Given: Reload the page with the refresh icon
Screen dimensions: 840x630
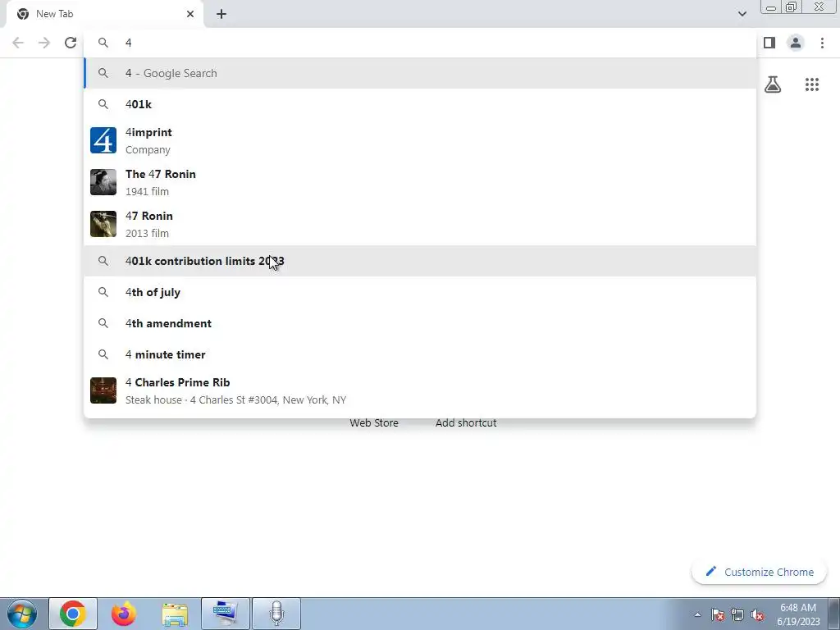Looking at the screenshot, I should (x=71, y=43).
